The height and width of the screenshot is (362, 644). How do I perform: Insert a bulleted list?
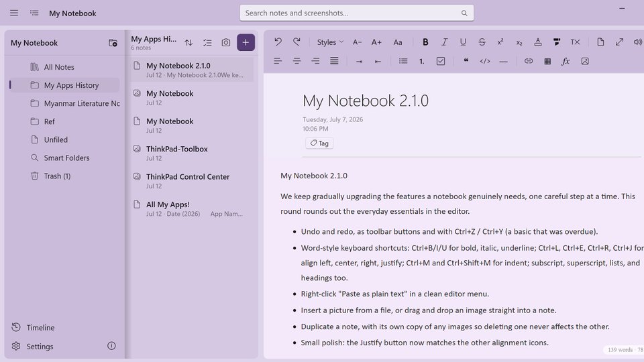[x=403, y=61]
